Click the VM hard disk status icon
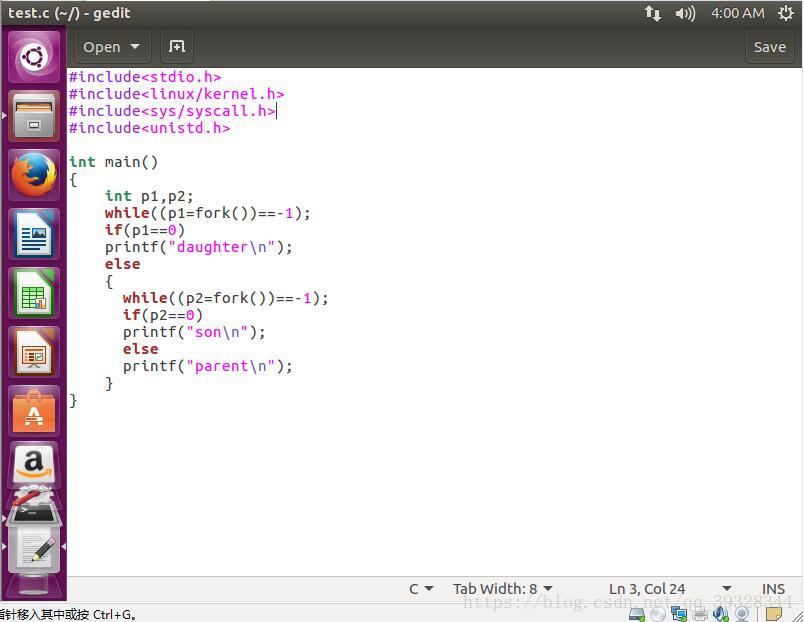804x622 pixels. coord(636,614)
